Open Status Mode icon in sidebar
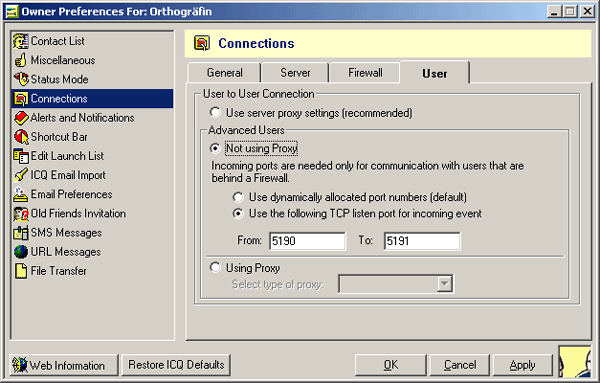The height and width of the screenshot is (383, 600). click(21, 79)
